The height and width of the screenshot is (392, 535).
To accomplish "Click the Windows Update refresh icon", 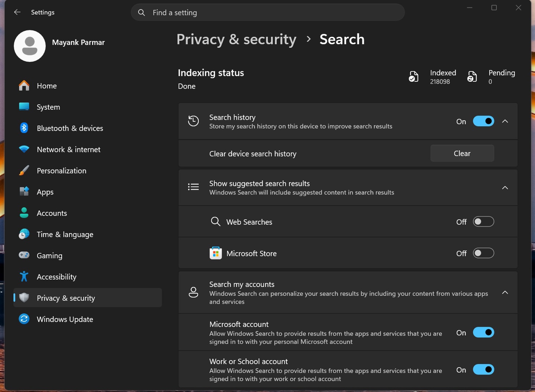I will pyautogui.click(x=24, y=319).
